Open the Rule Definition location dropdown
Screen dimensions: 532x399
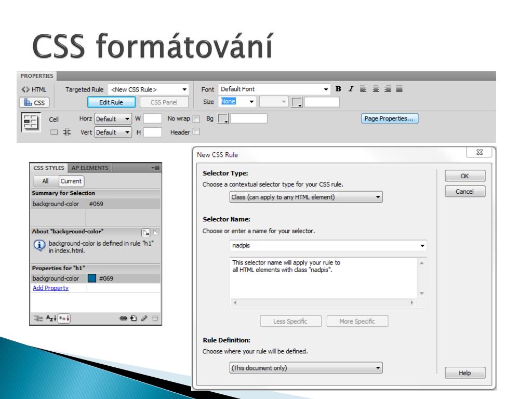(306, 368)
